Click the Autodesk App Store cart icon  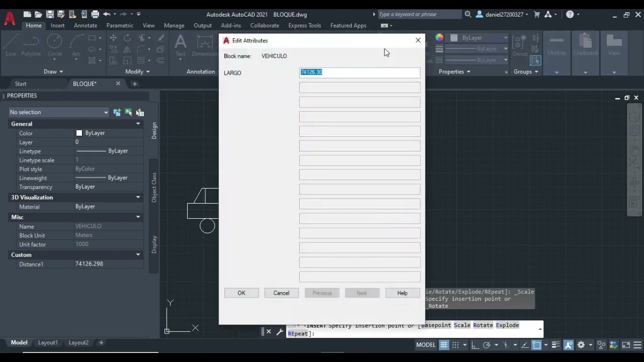536,15
